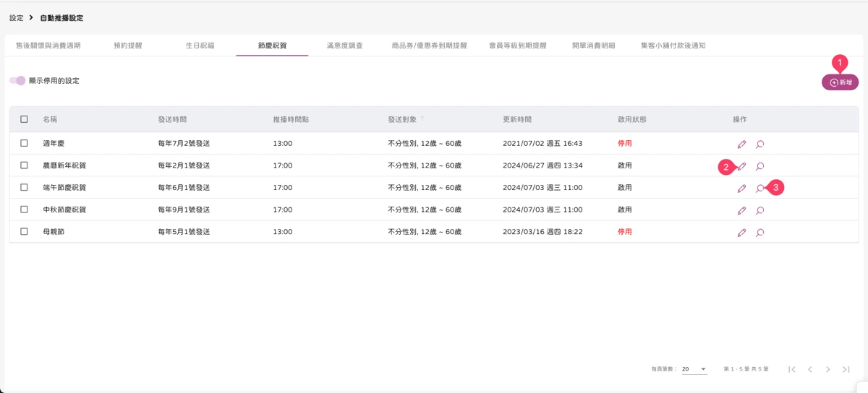The image size is (868, 393).
Task: Open 售後關懷與消費週期 tab
Action: [x=48, y=46]
